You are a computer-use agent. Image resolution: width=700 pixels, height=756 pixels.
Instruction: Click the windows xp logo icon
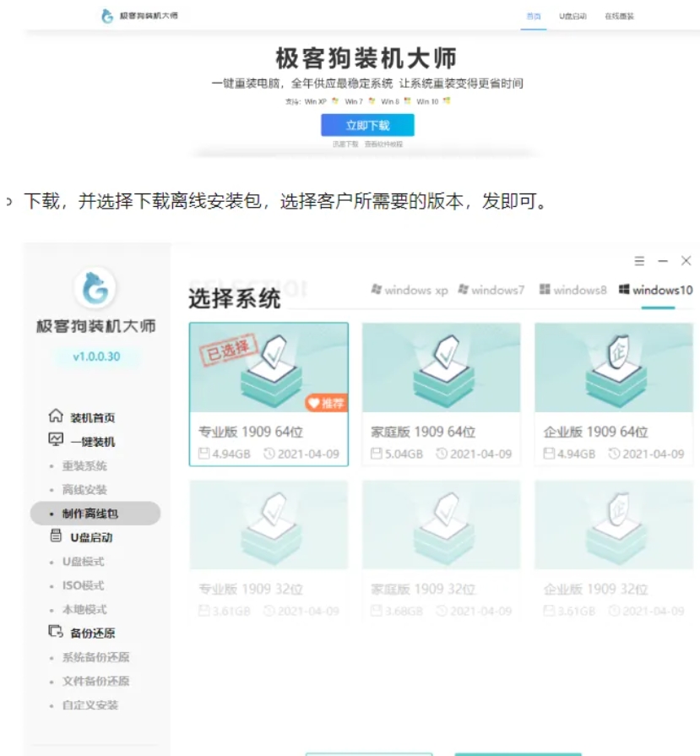(377, 289)
